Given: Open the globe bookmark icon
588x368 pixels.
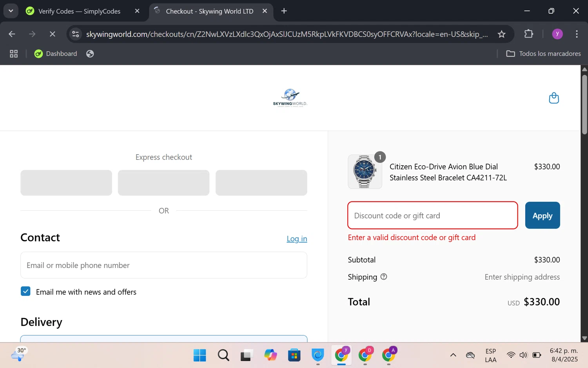Looking at the screenshot, I should 90,54.
